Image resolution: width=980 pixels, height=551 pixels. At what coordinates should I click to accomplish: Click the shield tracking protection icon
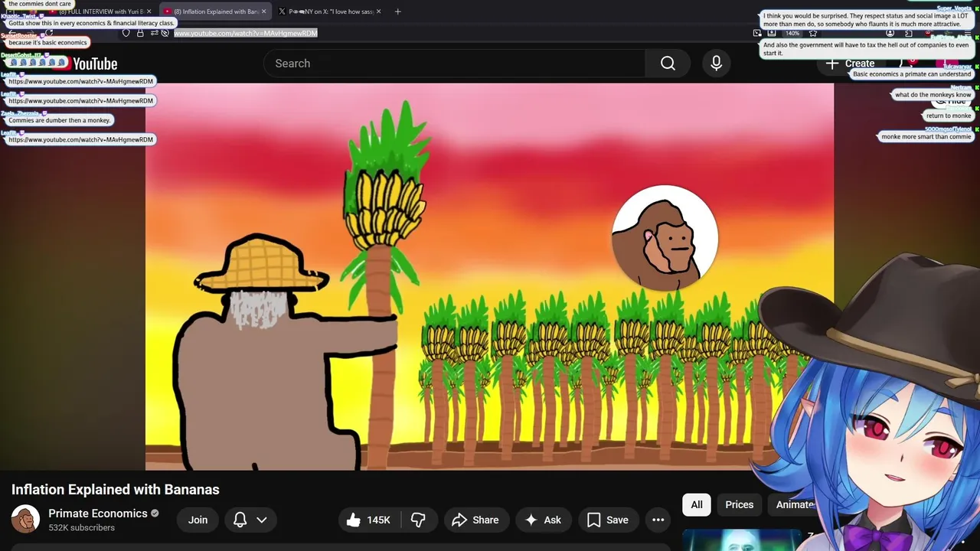pyautogui.click(x=126, y=33)
